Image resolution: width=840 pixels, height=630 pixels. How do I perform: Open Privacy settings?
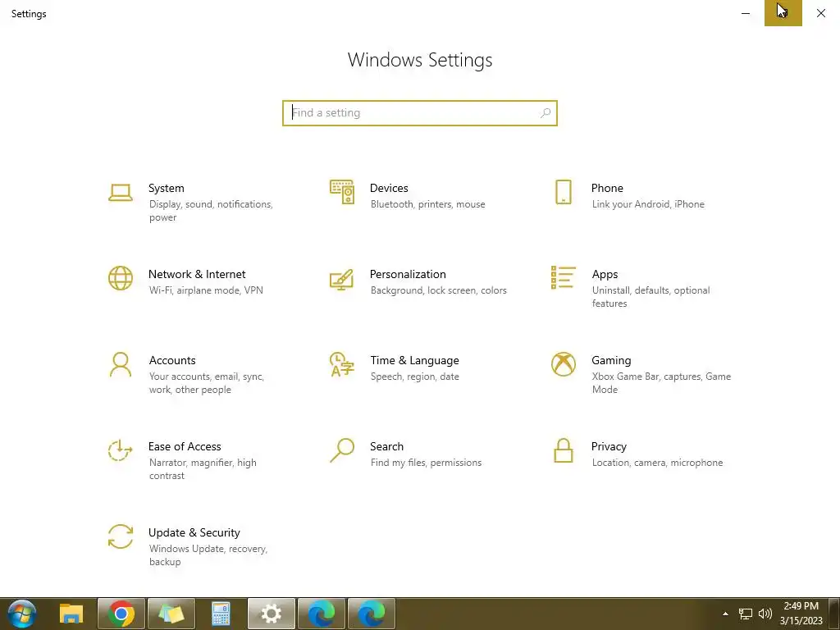(639, 454)
